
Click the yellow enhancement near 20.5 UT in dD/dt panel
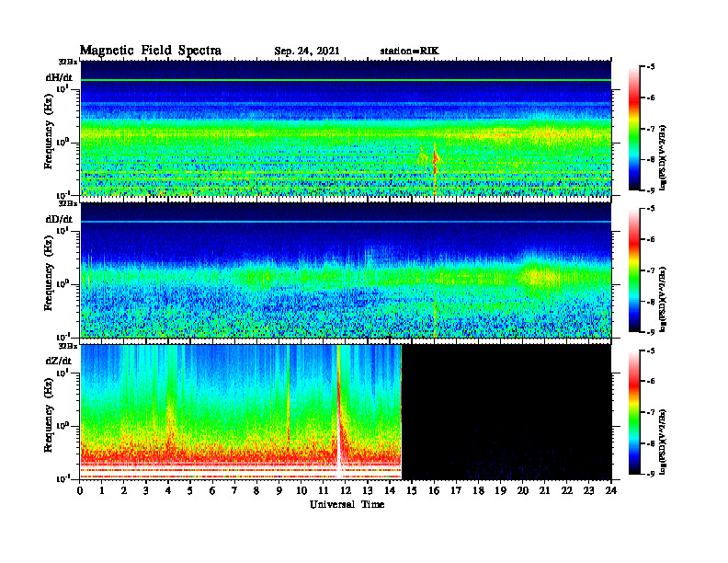[539, 276]
